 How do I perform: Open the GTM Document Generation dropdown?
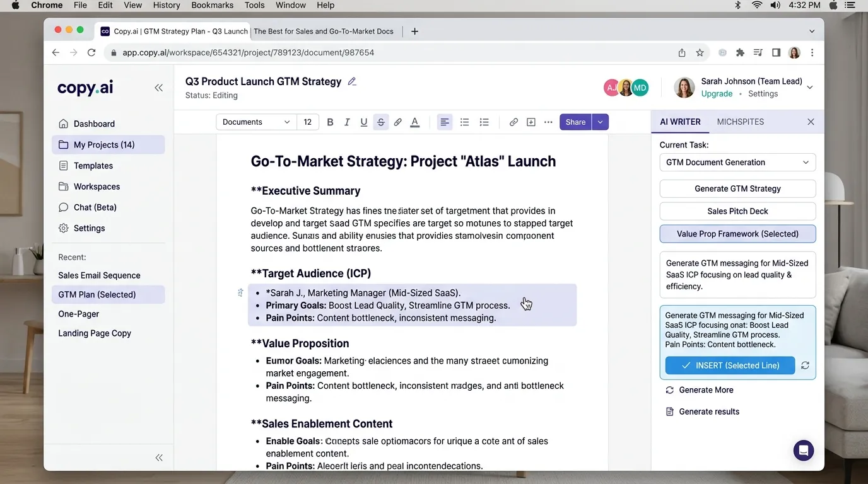[x=737, y=163]
